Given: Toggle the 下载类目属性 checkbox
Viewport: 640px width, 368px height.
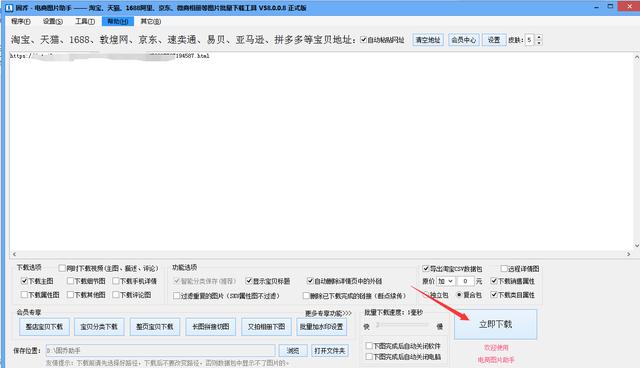Looking at the screenshot, I should pos(494,295).
